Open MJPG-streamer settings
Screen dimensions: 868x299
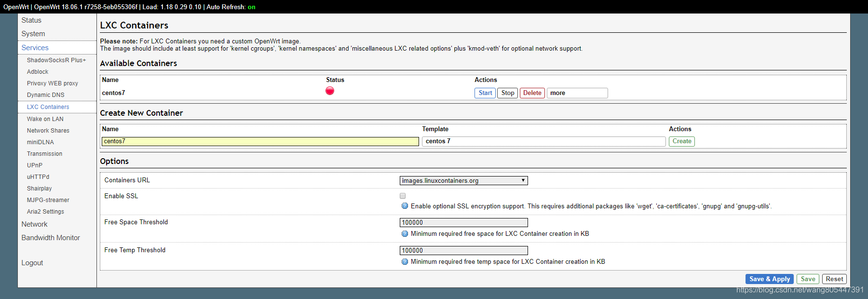click(48, 200)
